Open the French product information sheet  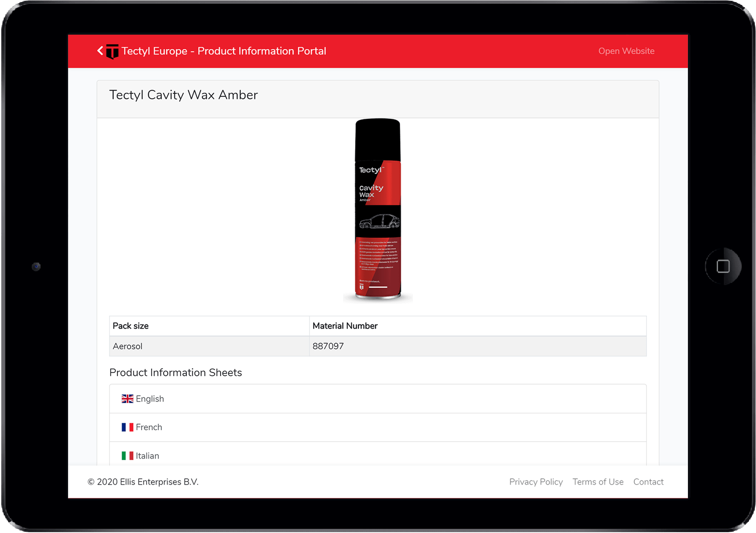tap(378, 427)
